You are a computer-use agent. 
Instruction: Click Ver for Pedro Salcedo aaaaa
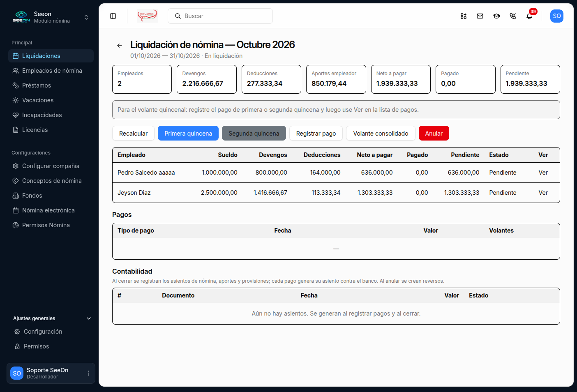[x=543, y=173]
